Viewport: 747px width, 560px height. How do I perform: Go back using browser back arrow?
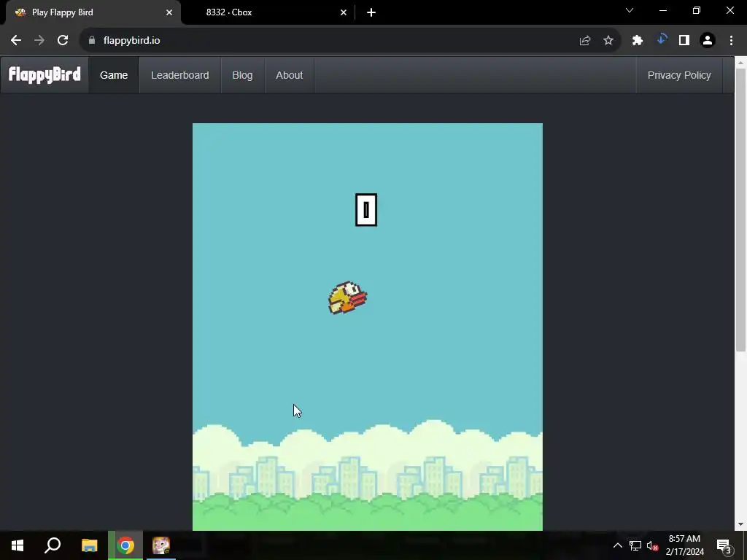tap(16, 41)
